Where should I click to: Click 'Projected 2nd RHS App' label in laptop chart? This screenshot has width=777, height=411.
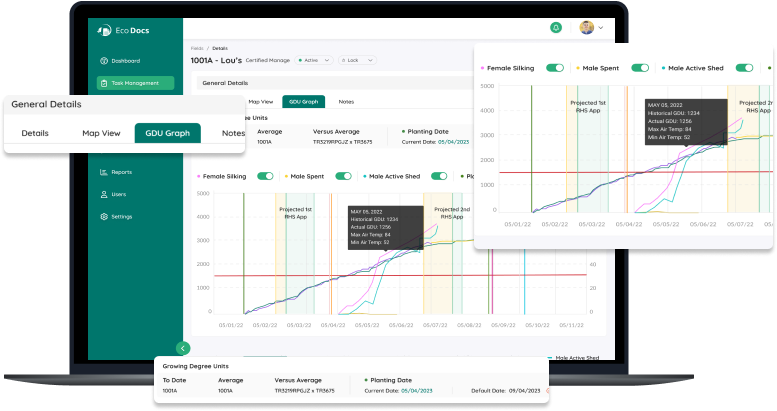tap(452, 213)
